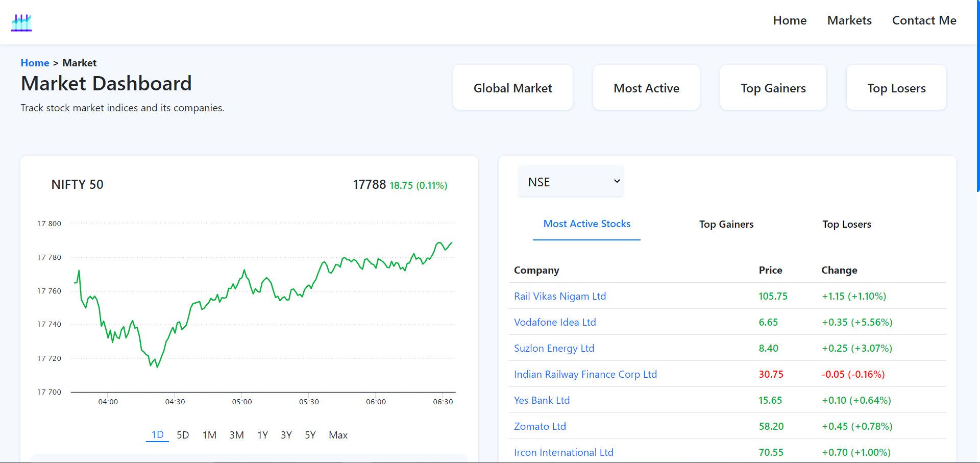Open Zomato Ltd stock

click(540, 426)
